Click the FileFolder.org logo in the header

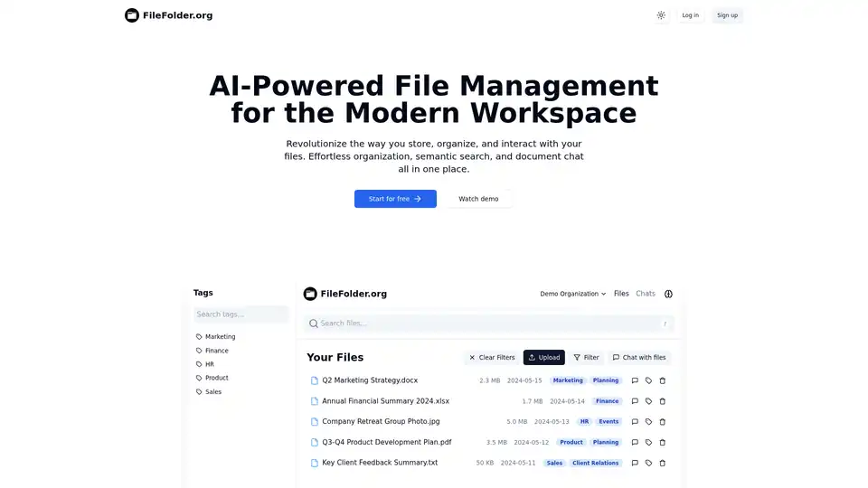coord(169,15)
